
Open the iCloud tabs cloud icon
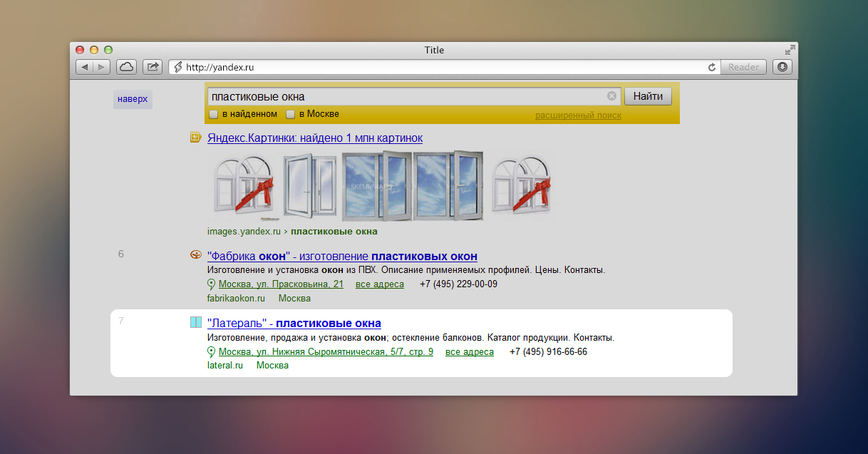pyautogui.click(x=126, y=67)
